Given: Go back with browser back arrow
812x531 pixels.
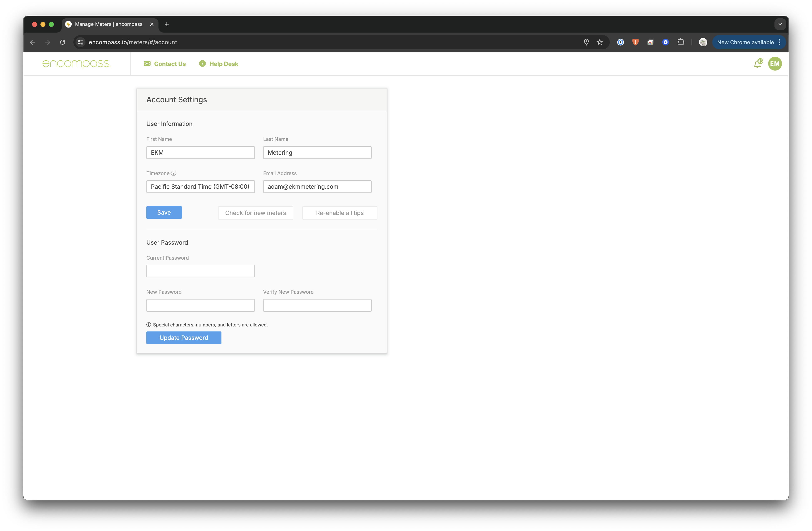Looking at the screenshot, I should pos(33,42).
